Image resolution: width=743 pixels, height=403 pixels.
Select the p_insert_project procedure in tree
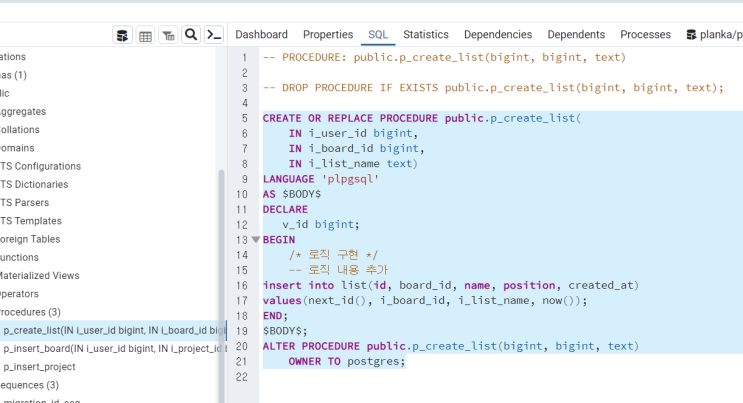pos(39,367)
